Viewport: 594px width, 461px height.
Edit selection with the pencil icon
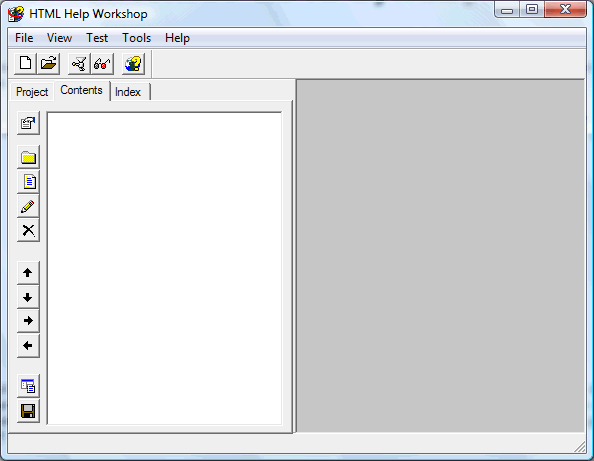coord(28,206)
